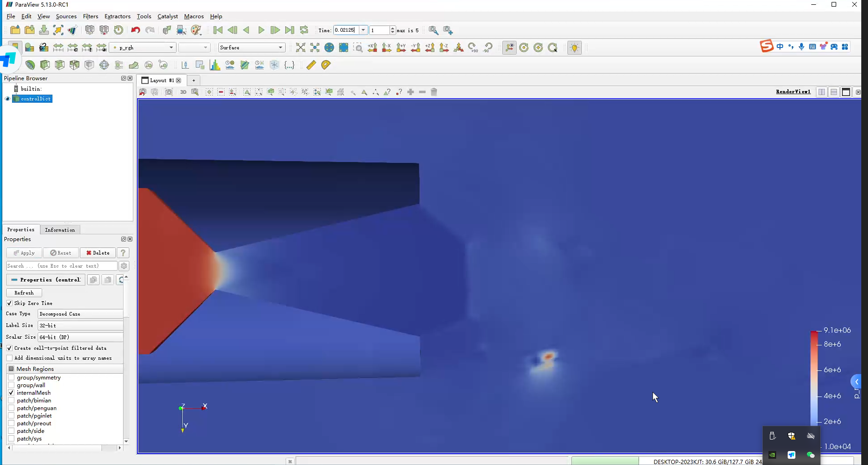Click the Open file folder icon
The width and height of the screenshot is (868, 465).
[x=15, y=30]
